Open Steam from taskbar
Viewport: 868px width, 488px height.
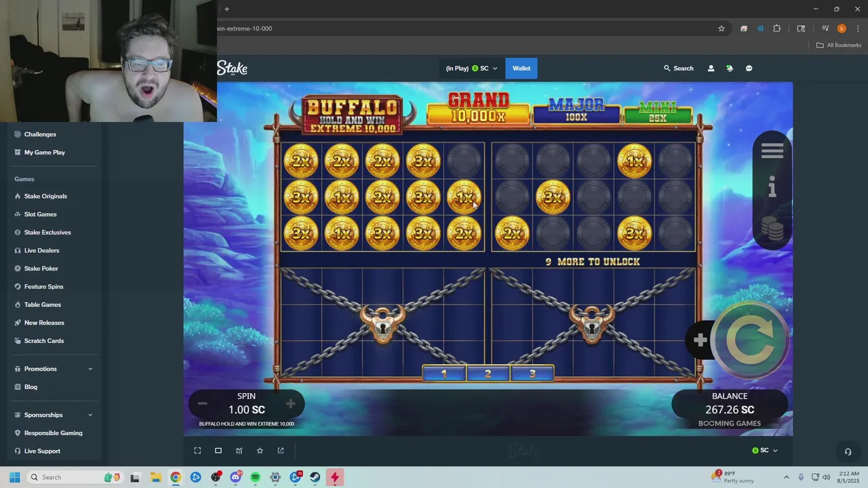[x=315, y=477]
